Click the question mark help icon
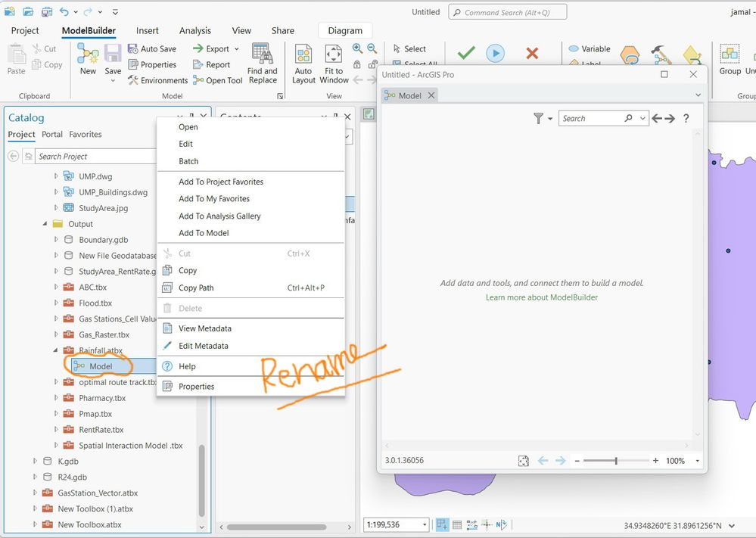Image resolution: width=756 pixels, height=538 pixels. pyautogui.click(x=686, y=118)
